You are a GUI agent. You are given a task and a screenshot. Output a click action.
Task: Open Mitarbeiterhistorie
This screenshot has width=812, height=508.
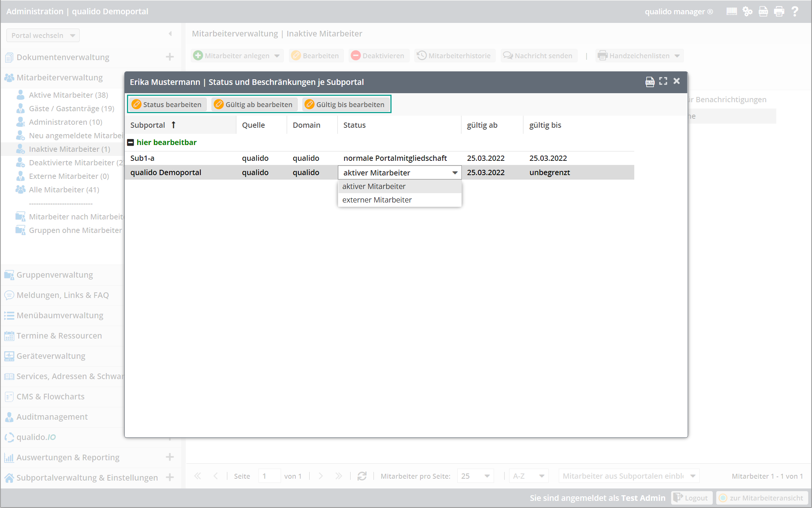(454, 56)
